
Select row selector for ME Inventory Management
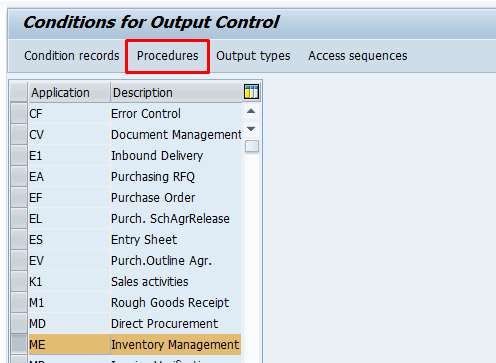pos(19,345)
